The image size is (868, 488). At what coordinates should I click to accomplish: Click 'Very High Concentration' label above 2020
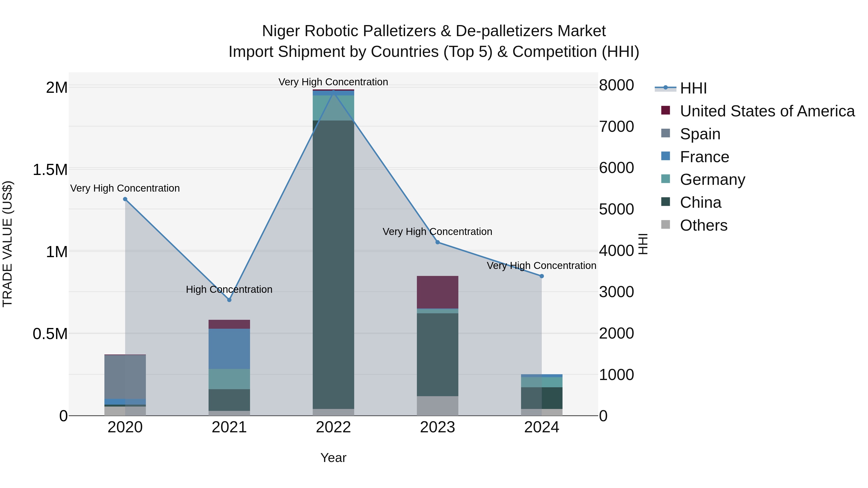coord(125,188)
